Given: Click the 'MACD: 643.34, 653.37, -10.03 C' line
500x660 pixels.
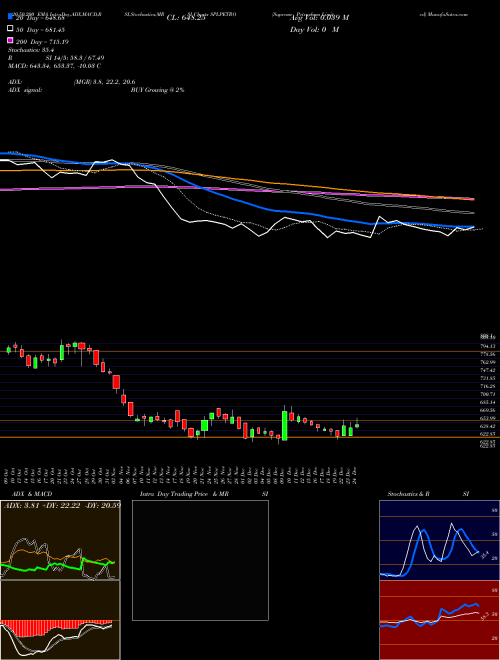Looking at the screenshot, I should click(54, 66).
